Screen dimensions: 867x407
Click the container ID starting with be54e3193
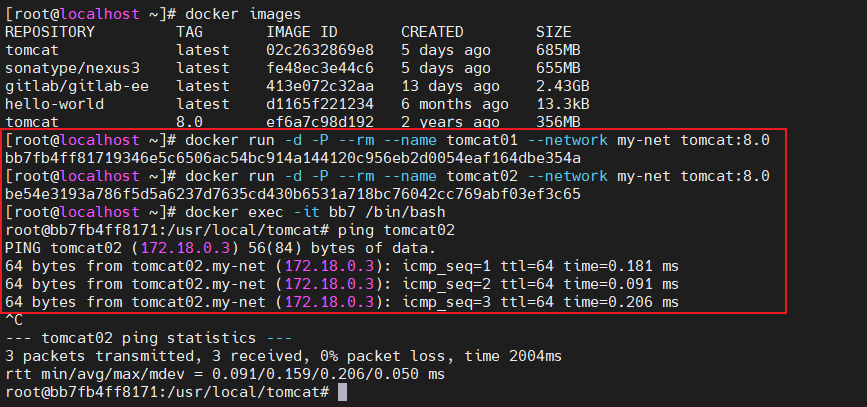click(293, 194)
